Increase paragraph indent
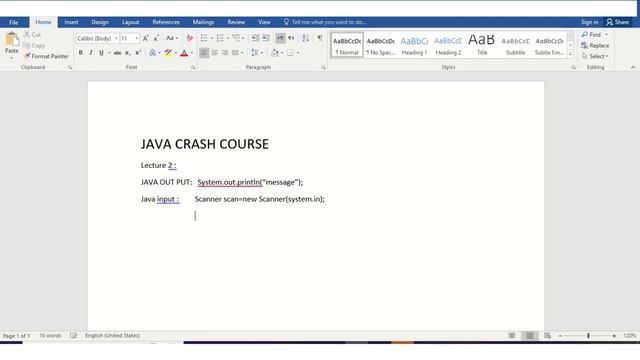The image size is (640, 360). point(266,38)
